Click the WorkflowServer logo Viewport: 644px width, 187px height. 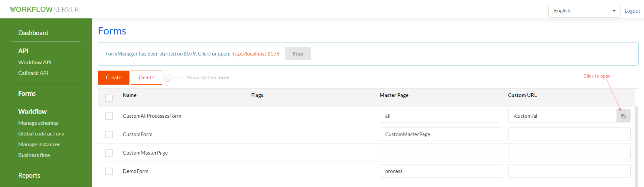coord(44,9)
